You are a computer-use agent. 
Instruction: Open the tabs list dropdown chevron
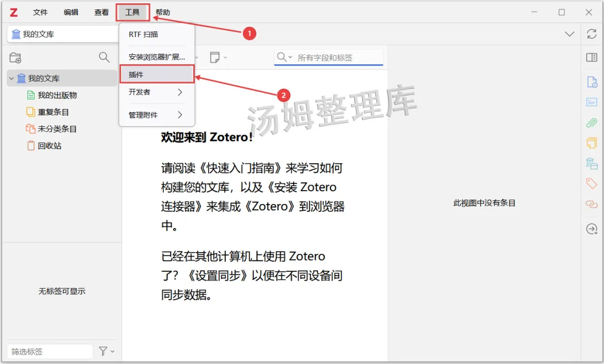(x=569, y=34)
